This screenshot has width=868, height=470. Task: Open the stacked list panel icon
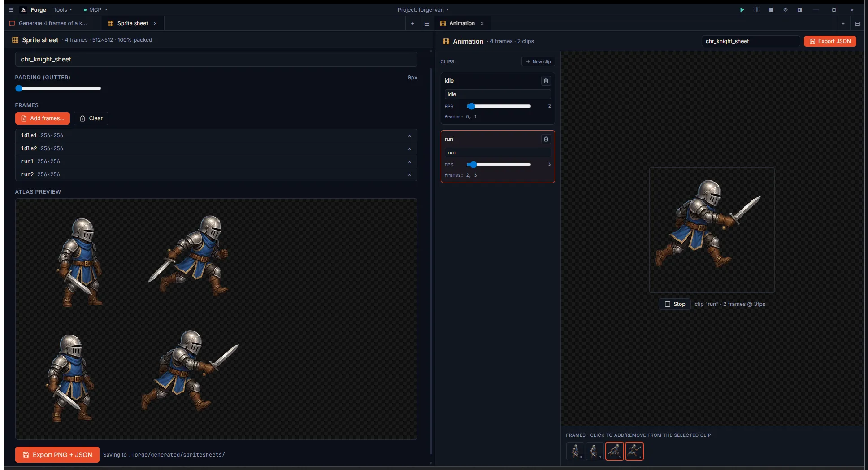[771, 9]
